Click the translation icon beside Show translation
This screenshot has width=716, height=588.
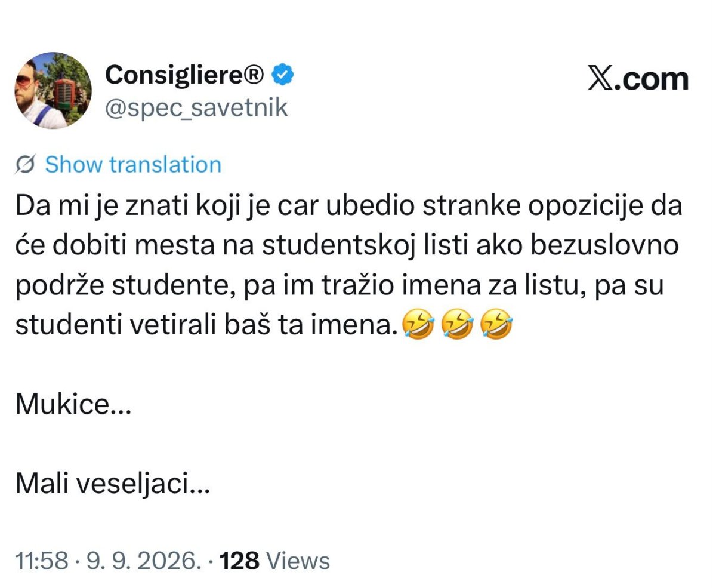[26, 165]
